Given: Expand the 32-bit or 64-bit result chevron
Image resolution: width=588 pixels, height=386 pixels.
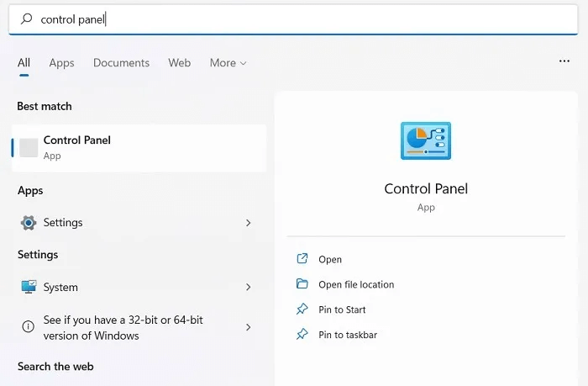Looking at the screenshot, I should click(249, 327).
